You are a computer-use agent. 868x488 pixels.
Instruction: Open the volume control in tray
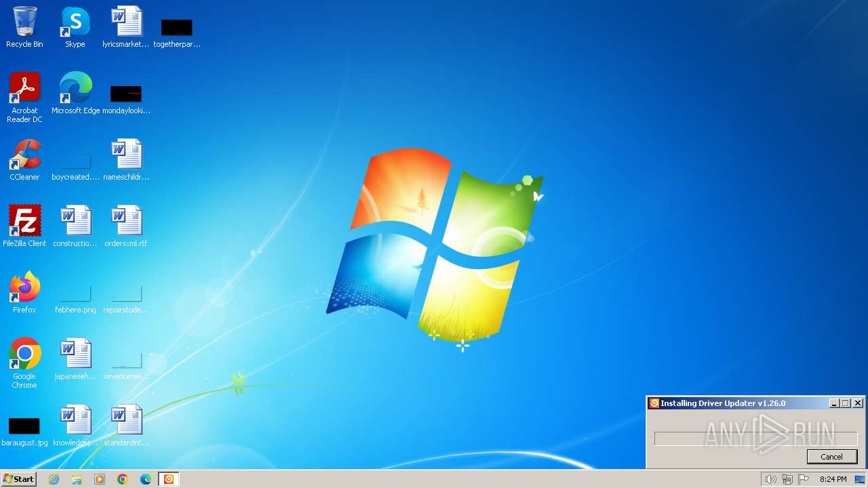coord(771,479)
